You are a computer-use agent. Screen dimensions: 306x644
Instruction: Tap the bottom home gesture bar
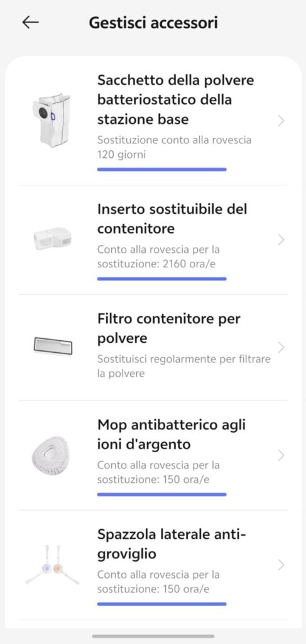tap(153, 636)
